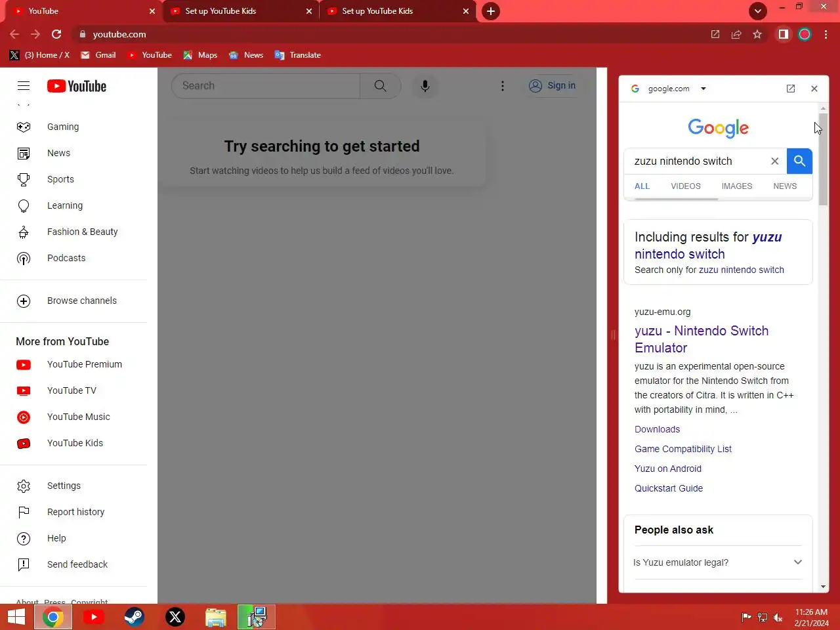840x630 pixels.
Task: Open the Maps bookmark
Action: [200, 55]
